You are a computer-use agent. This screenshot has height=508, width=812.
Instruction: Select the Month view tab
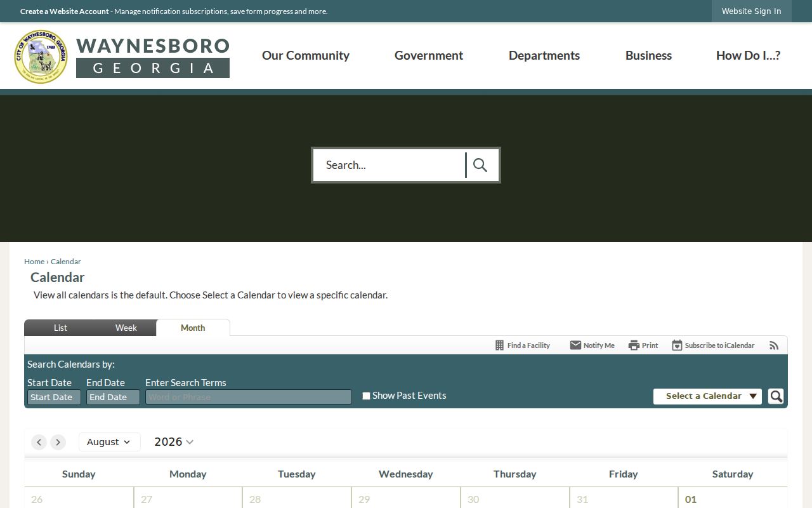(193, 328)
